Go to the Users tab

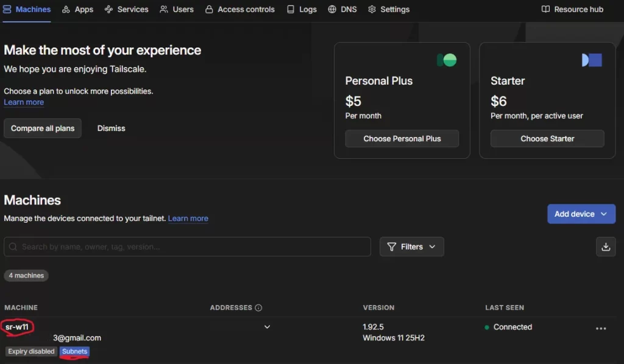coord(177,9)
